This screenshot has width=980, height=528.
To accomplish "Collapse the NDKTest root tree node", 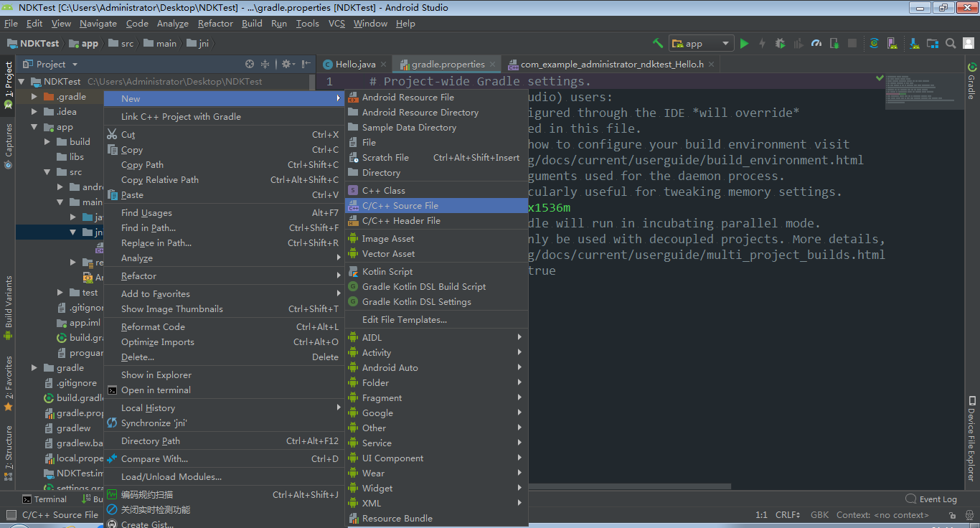I will pyautogui.click(x=22, y=82).
